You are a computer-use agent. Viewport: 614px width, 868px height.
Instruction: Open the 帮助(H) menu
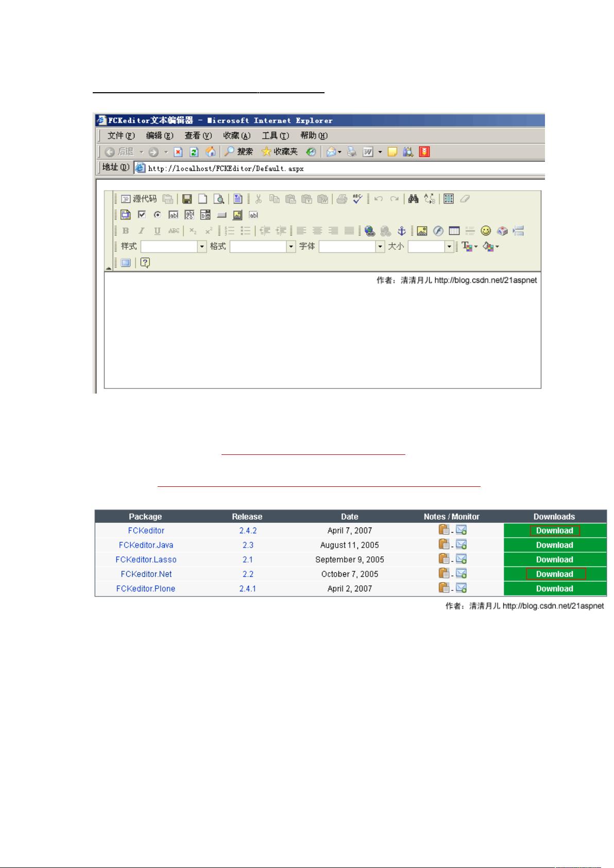pos(314,135)
